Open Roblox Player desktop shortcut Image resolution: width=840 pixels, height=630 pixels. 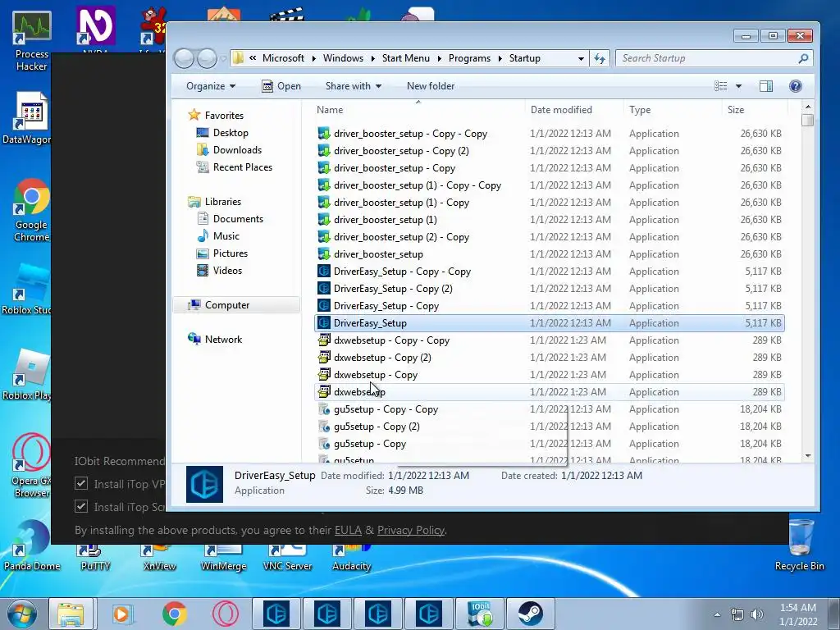click(x=27, y=374)
